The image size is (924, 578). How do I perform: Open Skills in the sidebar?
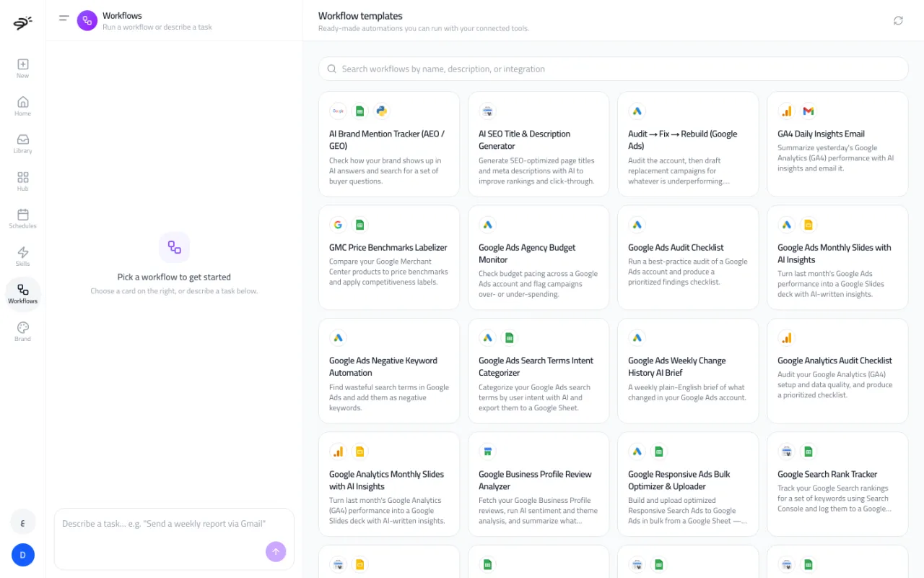click(23, 256)
